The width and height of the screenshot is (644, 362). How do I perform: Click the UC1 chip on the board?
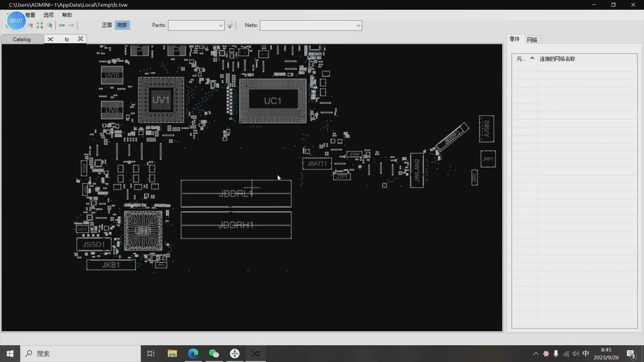coord(272,101)
